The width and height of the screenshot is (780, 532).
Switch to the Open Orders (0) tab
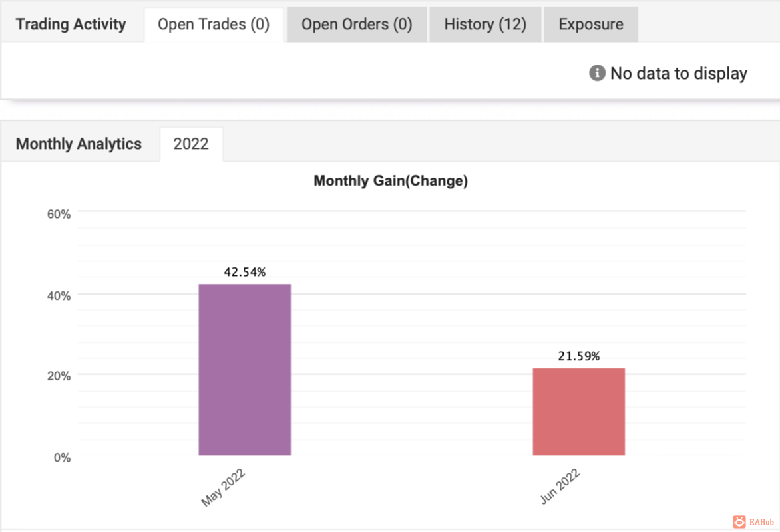coord(357,25)
